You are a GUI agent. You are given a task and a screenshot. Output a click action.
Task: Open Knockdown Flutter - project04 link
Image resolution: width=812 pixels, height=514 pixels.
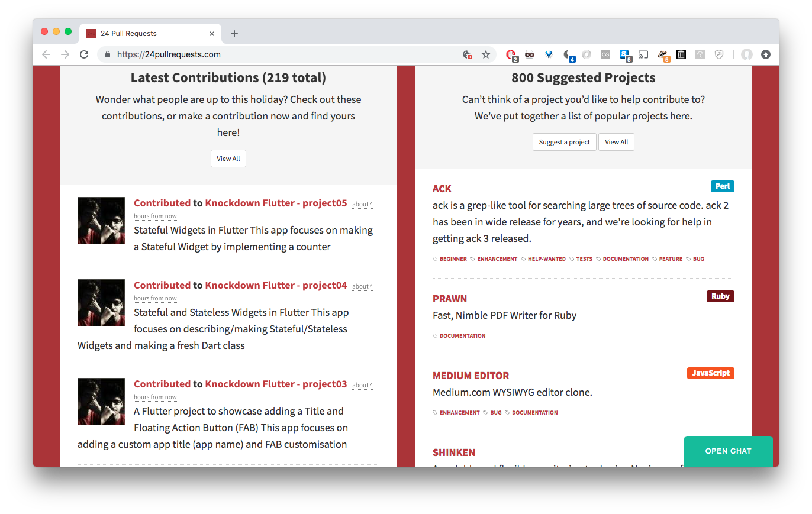point(276,285)
